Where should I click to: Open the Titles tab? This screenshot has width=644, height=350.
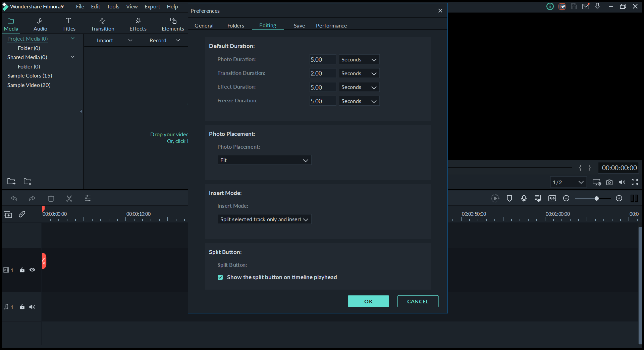(x=69, y=24)
